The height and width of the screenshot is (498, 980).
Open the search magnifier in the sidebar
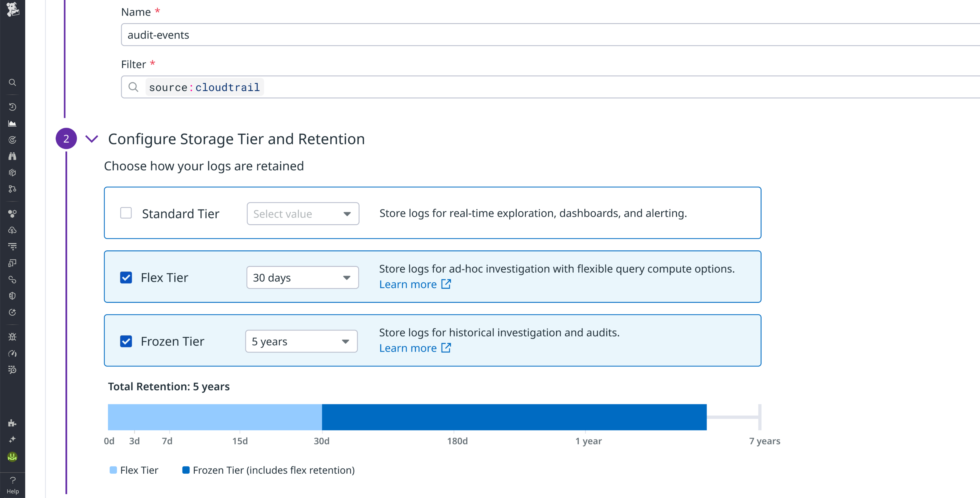click(x=13, y=82)
